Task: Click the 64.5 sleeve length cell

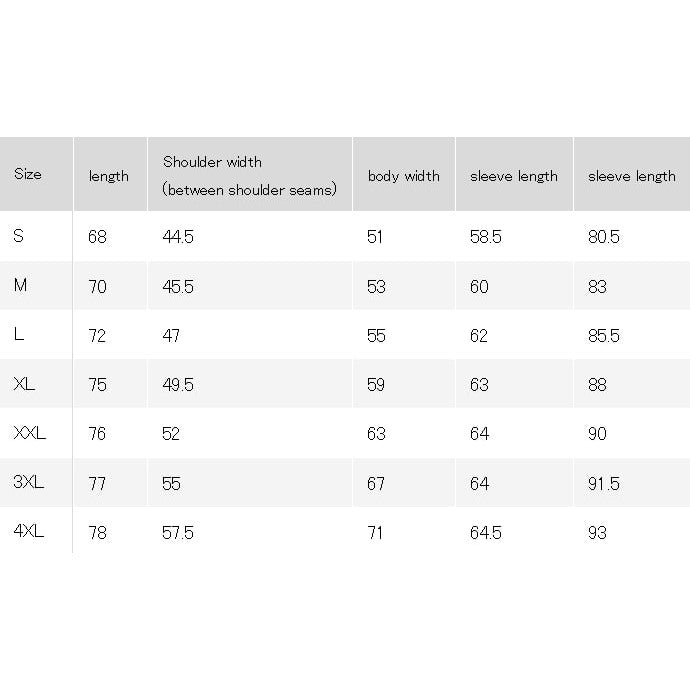Action: pyautogui.click(x=485, y=533)
